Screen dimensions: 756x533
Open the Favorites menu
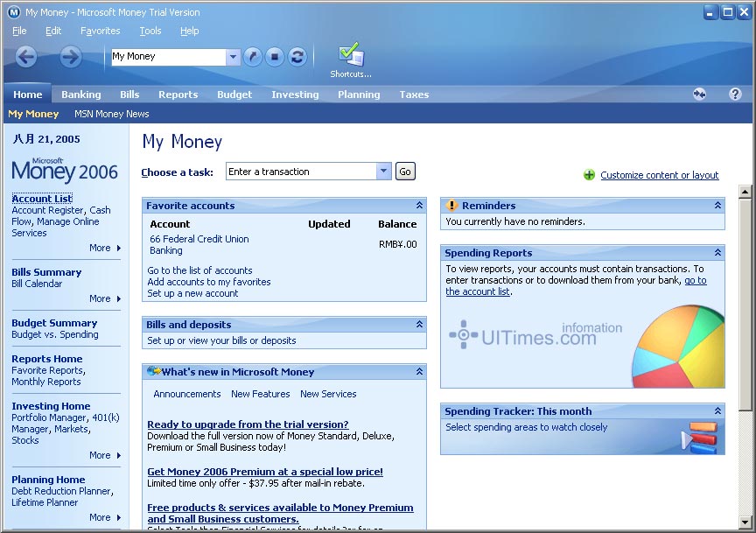[101, 31]
